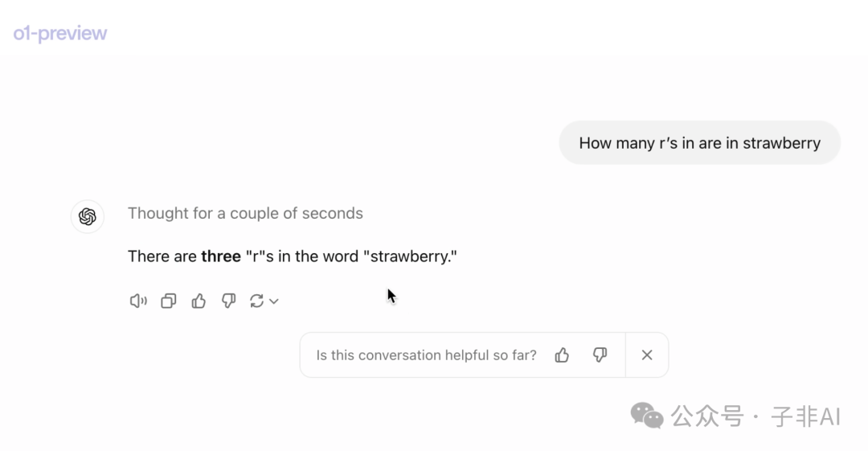Dismiss the conversation feedback prompt

pyautogui.click(x=646, y=355)
